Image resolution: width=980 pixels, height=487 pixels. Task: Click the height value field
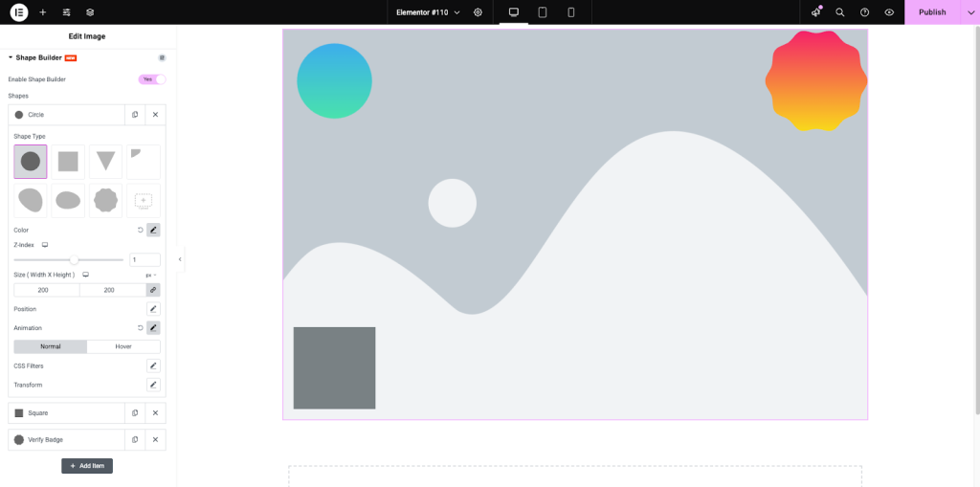pyautogui.click(x=113, y=290)
